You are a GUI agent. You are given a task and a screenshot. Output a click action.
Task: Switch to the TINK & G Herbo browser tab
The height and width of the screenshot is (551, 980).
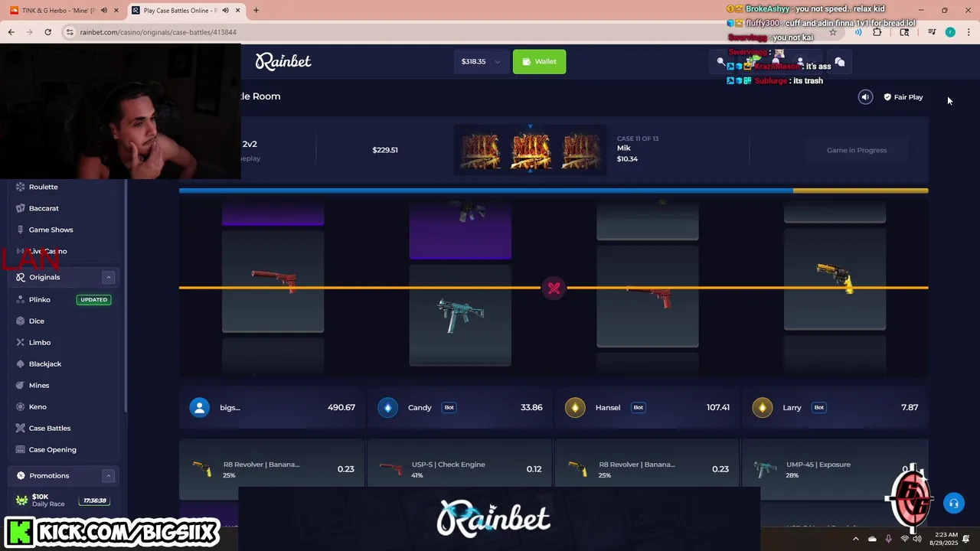(x=64, y=11)
